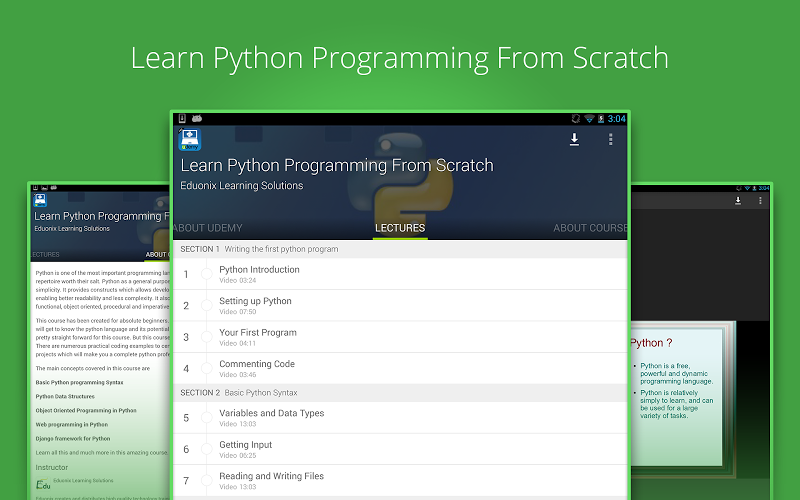
Task: Open the Getting Input lecture
Action: click(246, 449)
